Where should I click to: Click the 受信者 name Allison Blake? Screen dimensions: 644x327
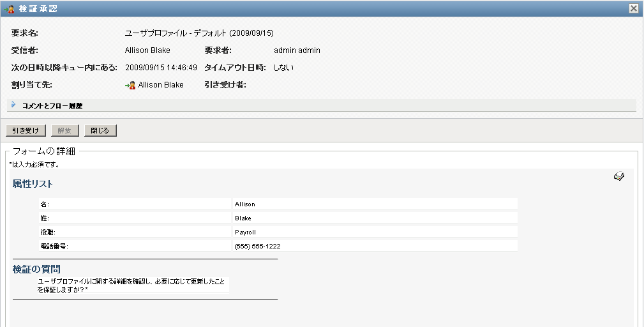pos(148,50)
